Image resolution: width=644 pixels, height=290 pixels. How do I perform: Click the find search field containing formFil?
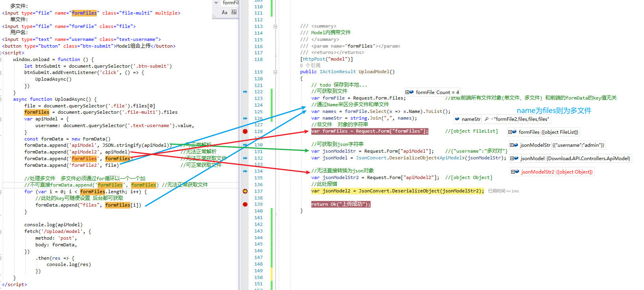230,3
